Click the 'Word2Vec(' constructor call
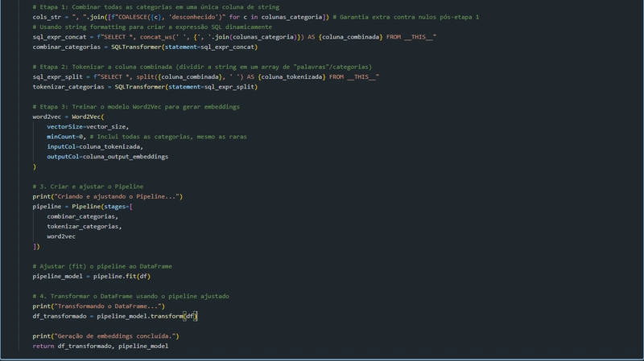 tap(88, 117)
